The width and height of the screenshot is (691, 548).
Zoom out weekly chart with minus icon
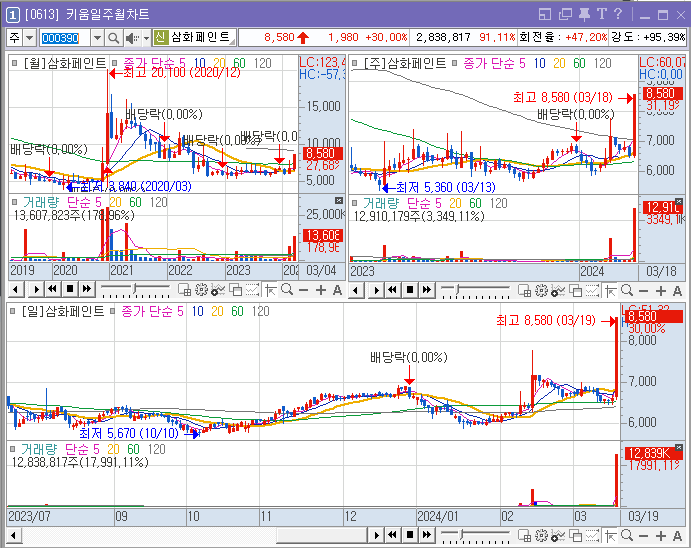(643, 291)
